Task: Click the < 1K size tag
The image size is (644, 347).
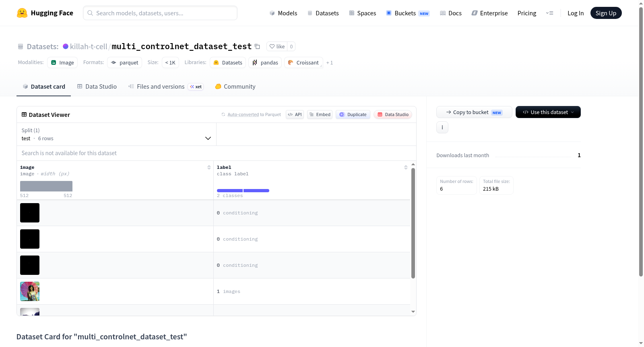Action: [170, 62]
